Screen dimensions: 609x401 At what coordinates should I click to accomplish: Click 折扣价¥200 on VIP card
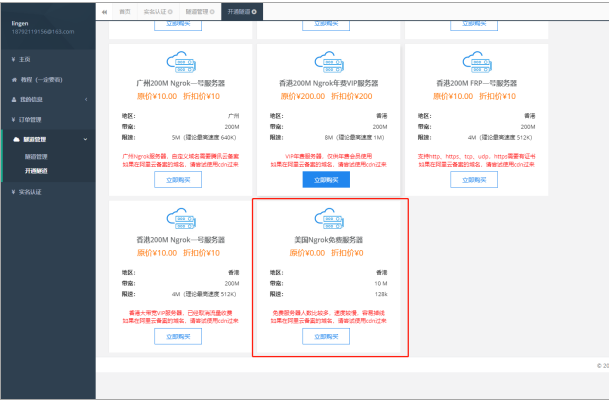pos(351,96)
